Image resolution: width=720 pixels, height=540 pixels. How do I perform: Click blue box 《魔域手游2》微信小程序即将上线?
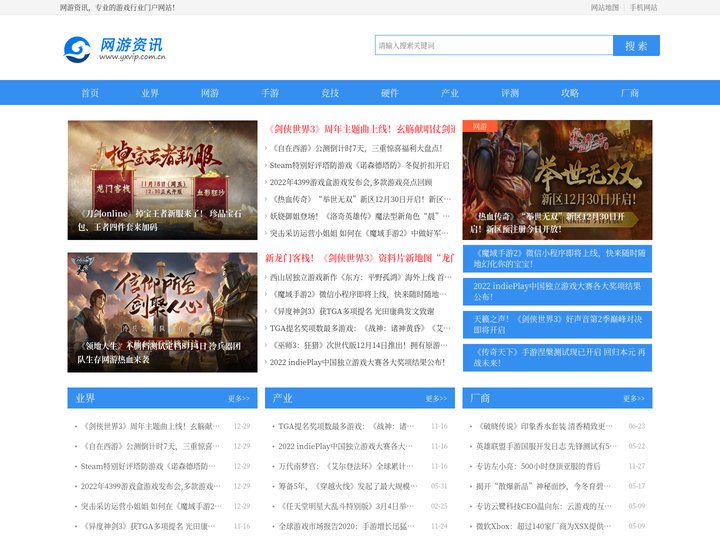pos(557,259)
